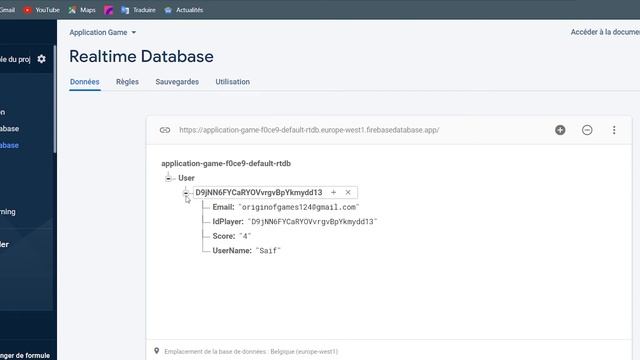Screen dimensions: 640x360
Task: Open project settings gear icon
Action: tap(41, 59)
